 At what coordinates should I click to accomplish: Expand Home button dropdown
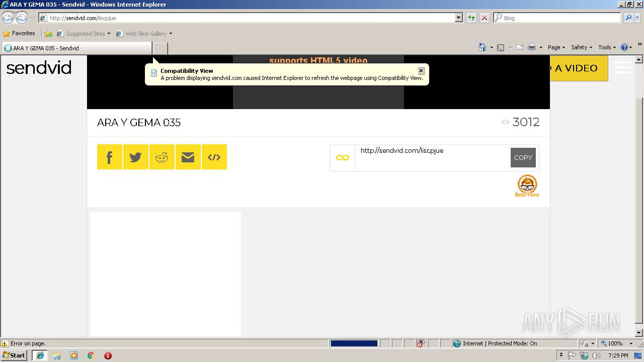point(492,47)
